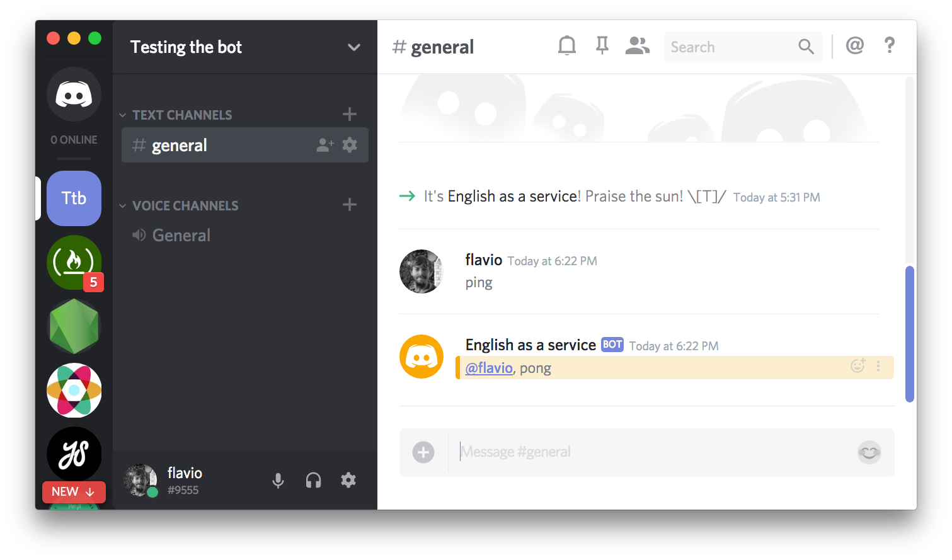Open Testing the bot server menu
The image size is (952, 560).
click(245, 47)
